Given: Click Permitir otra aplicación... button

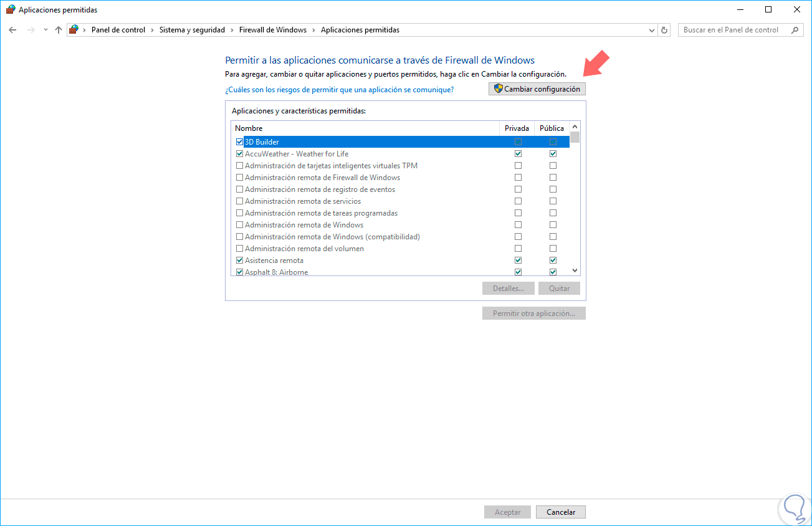Looking at the screenshot, I should tap(534, 313).
